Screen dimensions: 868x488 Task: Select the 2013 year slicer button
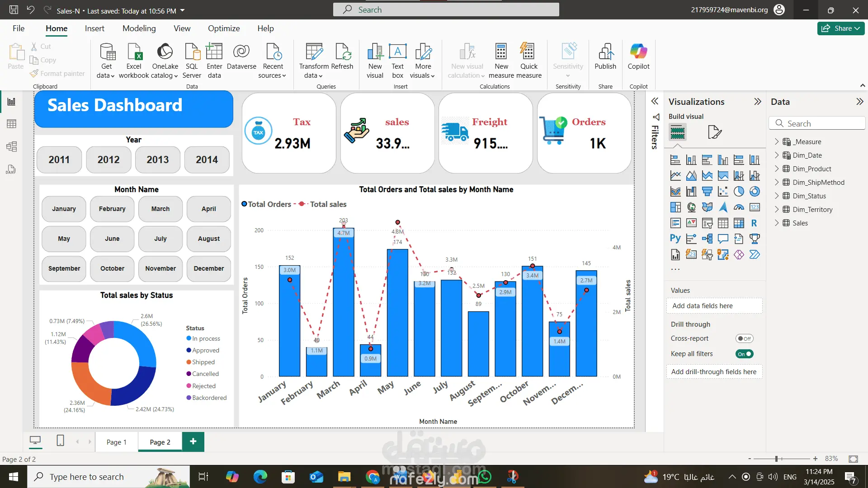[x=157, y=160]
